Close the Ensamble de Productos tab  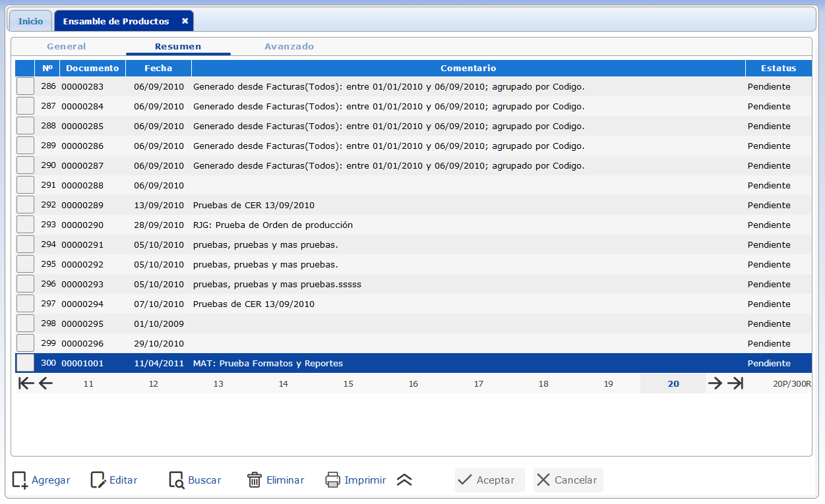pyautogui.click(x=185, y=21)
